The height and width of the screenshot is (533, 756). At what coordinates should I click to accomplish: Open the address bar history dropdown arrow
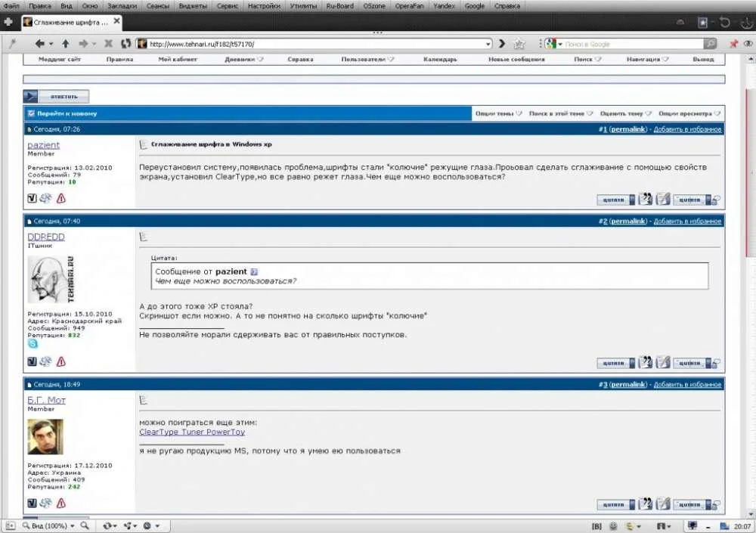click(x=488, y=44)
